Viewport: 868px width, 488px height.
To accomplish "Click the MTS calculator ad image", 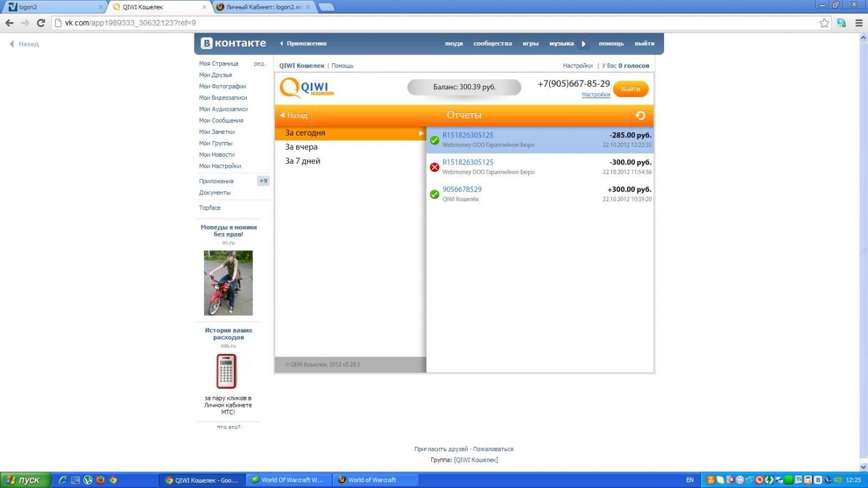I will (227, 371).
